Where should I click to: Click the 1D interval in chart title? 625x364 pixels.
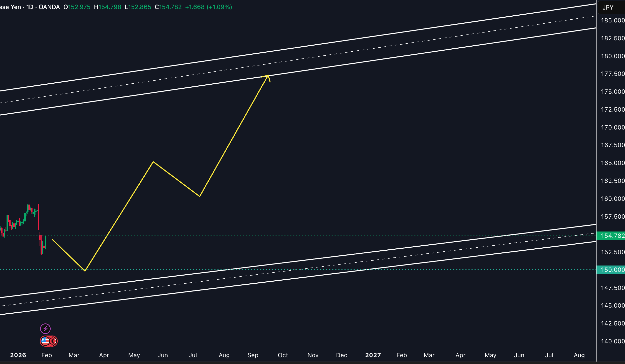point(30,7)
